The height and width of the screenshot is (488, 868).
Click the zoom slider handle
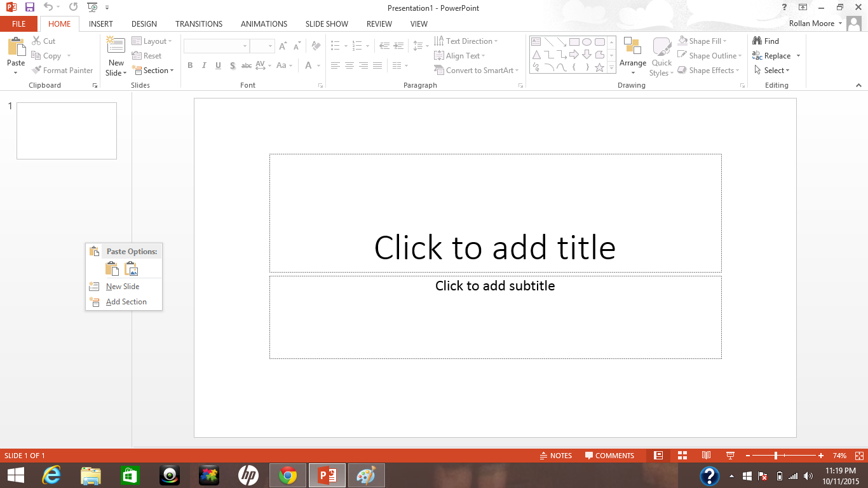click(x=776, y=456)
